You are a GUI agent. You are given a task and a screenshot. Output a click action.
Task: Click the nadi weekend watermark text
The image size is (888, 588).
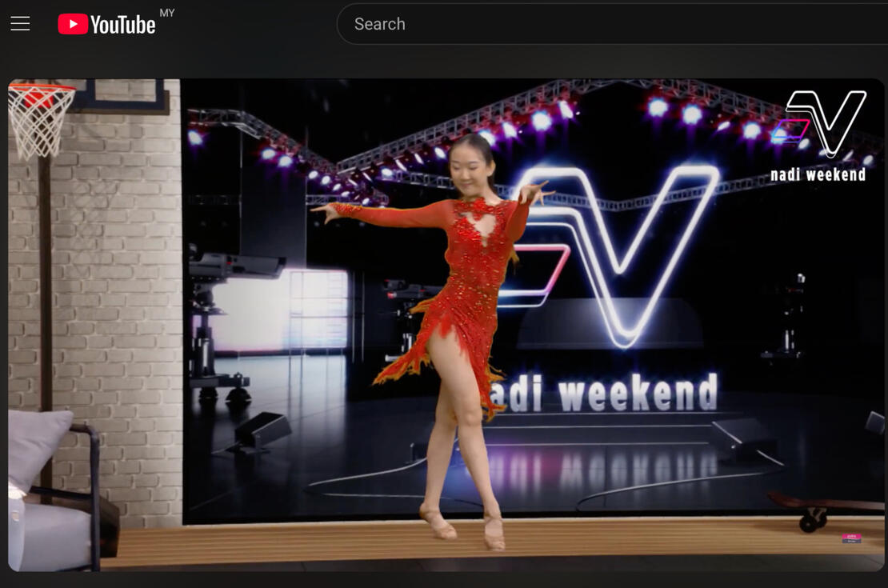click(x=818, y=174)
